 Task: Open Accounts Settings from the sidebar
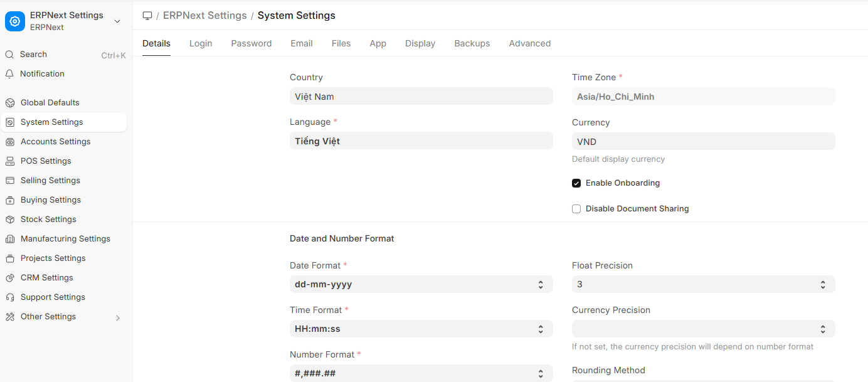(55, 142)
